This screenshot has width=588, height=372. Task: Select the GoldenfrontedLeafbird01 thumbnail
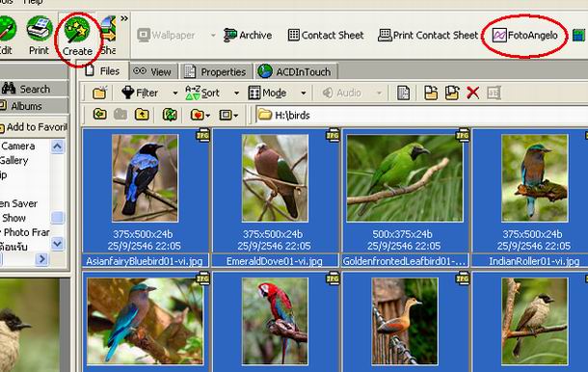click(x=405, y=178)
